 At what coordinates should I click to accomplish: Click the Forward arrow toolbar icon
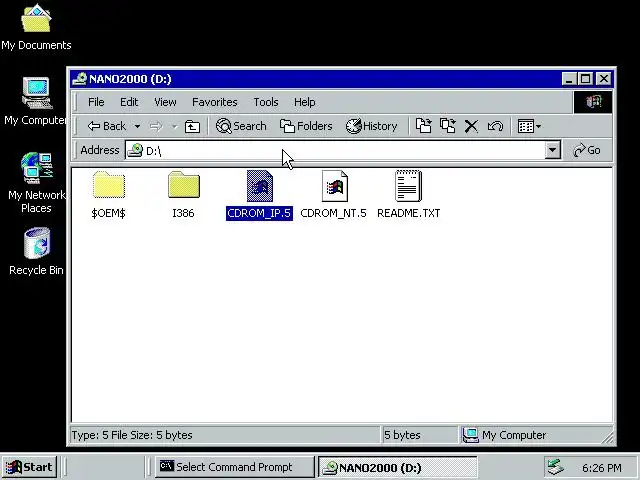(x=156, y=126)
